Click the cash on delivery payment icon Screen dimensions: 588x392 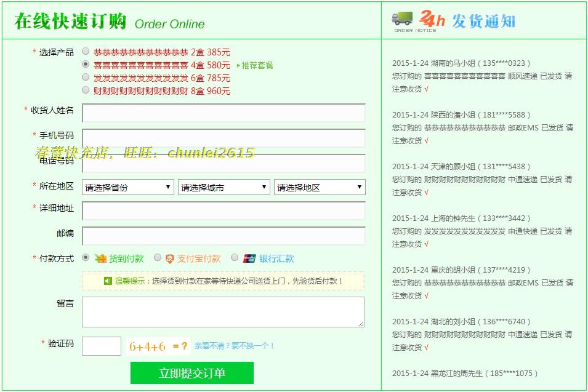click(x=101, y=258)
